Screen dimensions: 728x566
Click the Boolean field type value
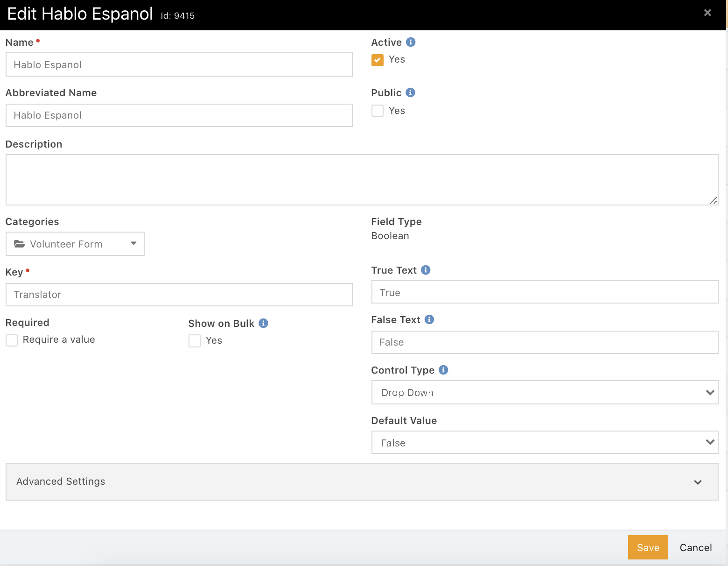point(390,236)
